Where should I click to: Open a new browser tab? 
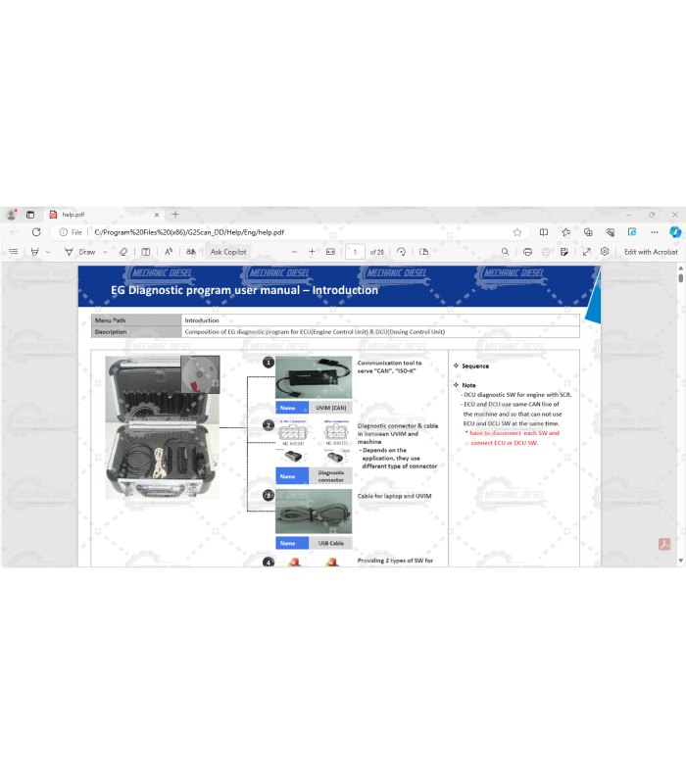[x=175, y=214]
